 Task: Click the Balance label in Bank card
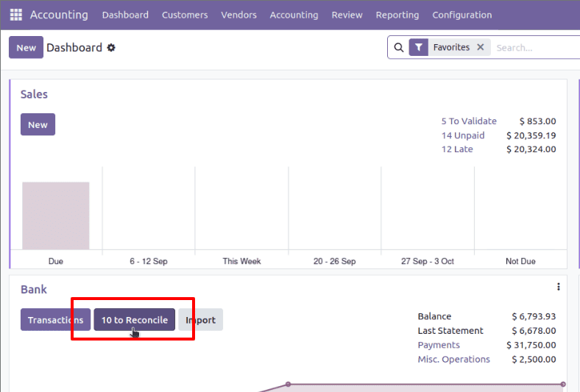click(434, 317)
